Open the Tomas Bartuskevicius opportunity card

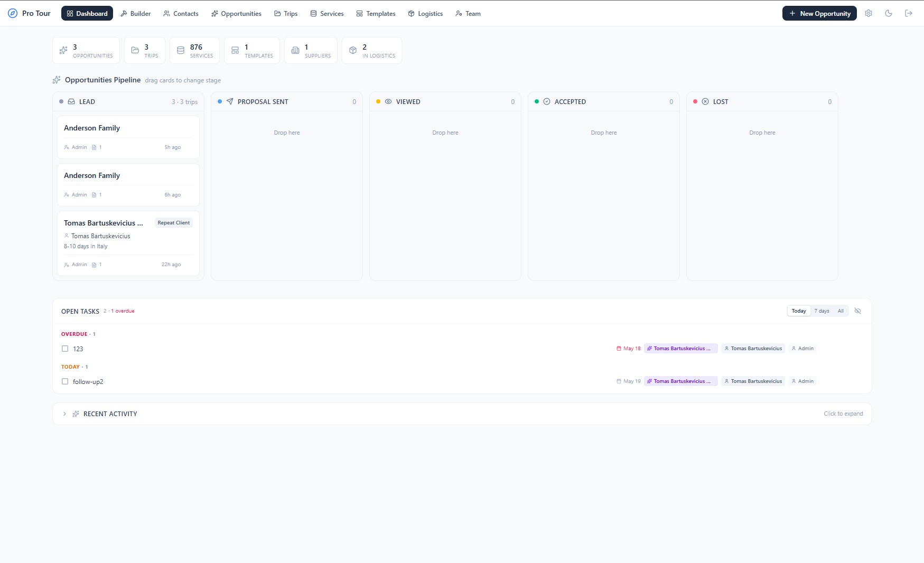(128, 243)
